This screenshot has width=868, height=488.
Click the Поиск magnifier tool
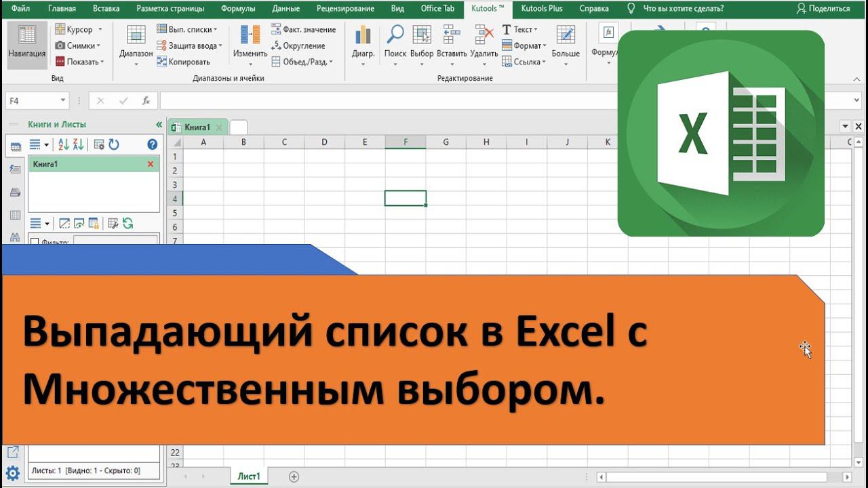tap(395, 45)
